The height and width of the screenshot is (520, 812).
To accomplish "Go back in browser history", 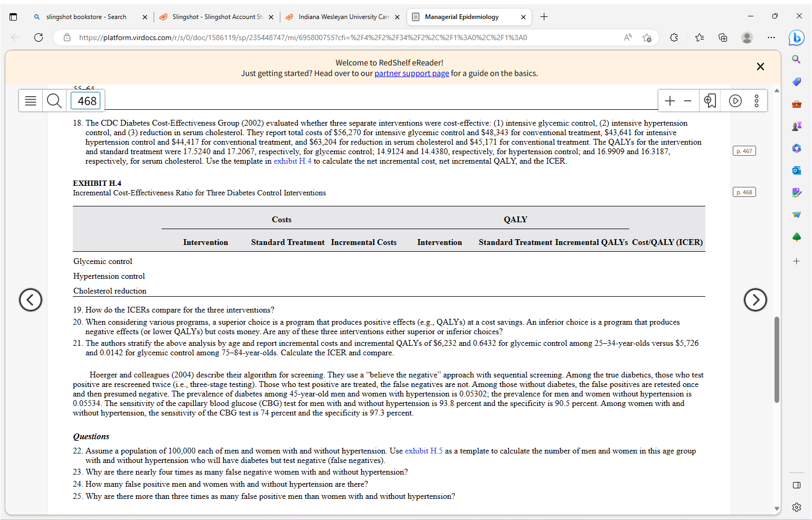I will tap(15, 37).
